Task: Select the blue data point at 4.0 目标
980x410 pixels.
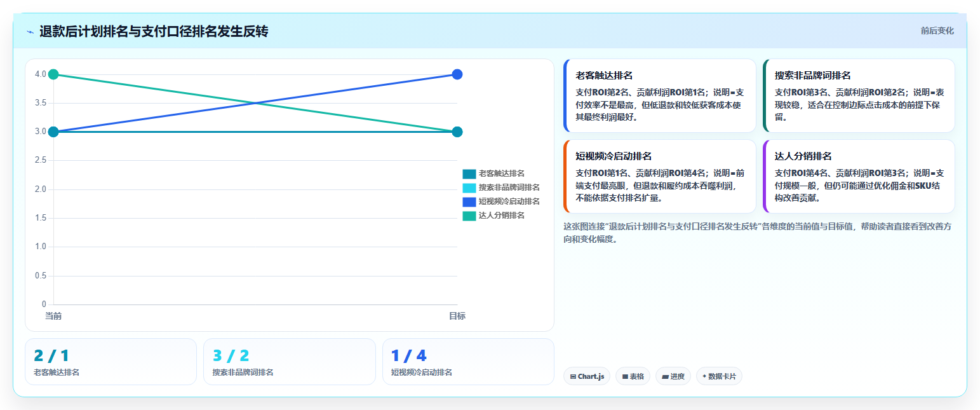Action: click(457, 74)
